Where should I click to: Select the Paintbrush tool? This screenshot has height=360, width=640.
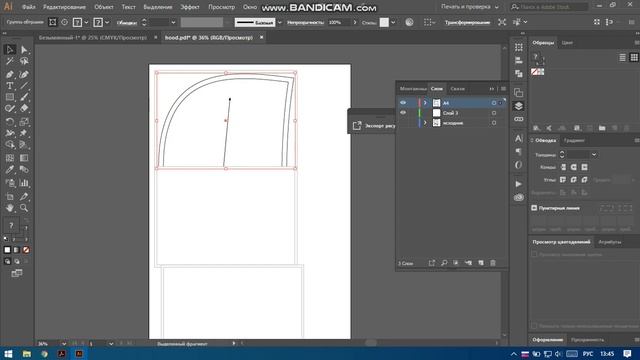point(24,97)
